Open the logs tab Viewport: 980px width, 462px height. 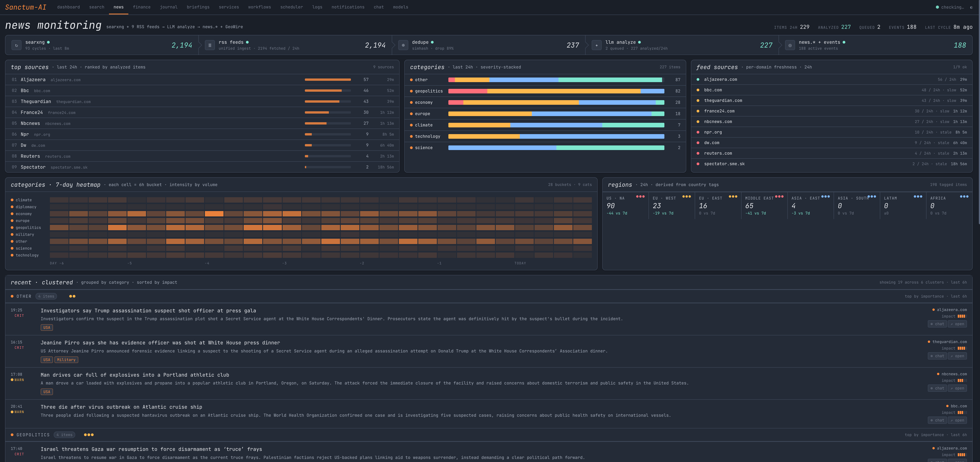(x=317, y=7)
